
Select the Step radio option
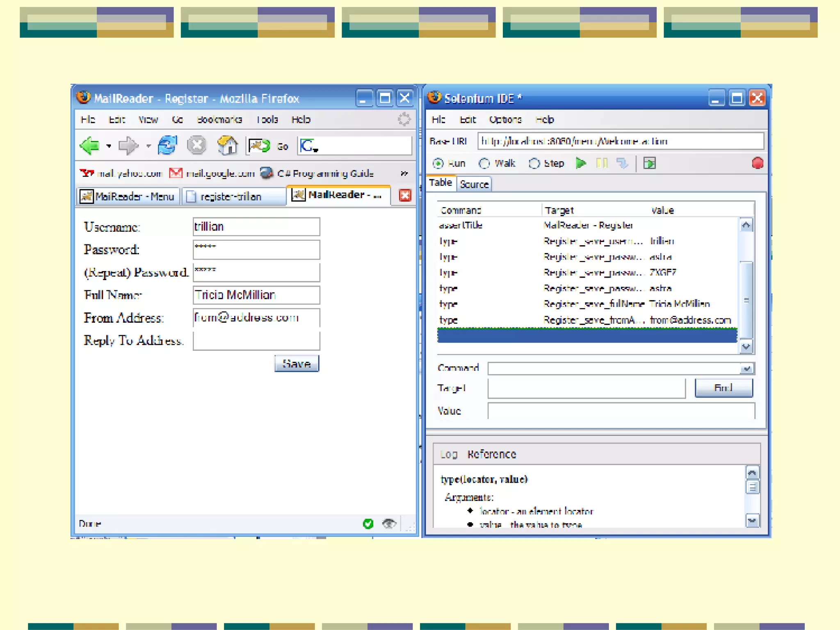tap(534, 164)
